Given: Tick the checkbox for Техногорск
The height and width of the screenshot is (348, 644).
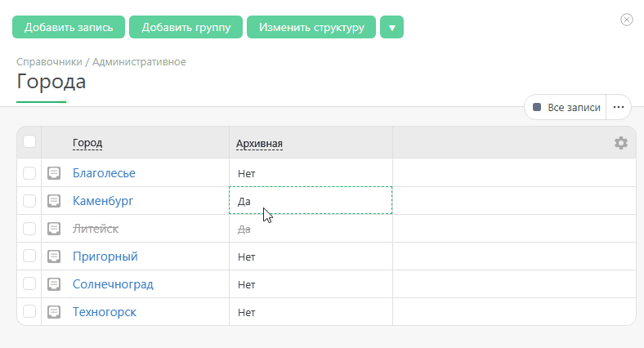Looking at the screenshot, I should pyautogui.click(x=29, y=312).
